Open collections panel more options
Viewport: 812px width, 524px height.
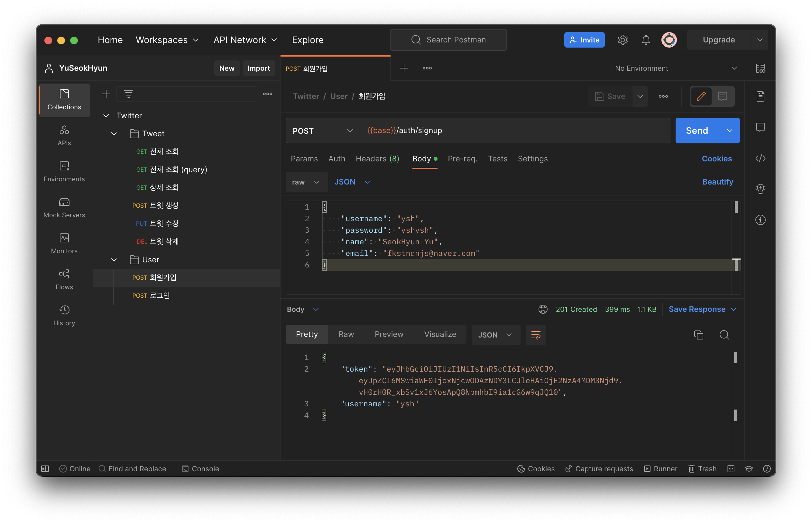pyautogui.click(x=267, y=94)
